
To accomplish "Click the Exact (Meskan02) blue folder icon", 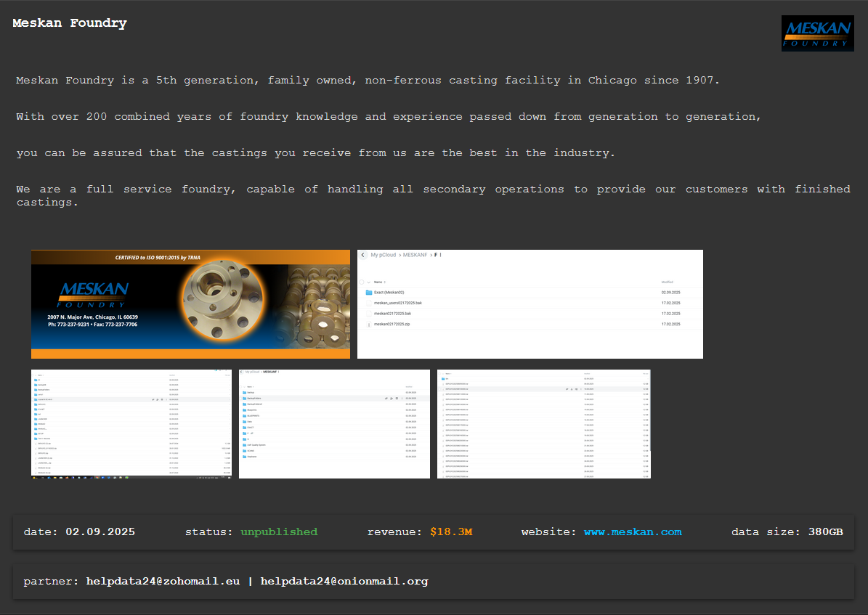I will click(x=369, y=293).
